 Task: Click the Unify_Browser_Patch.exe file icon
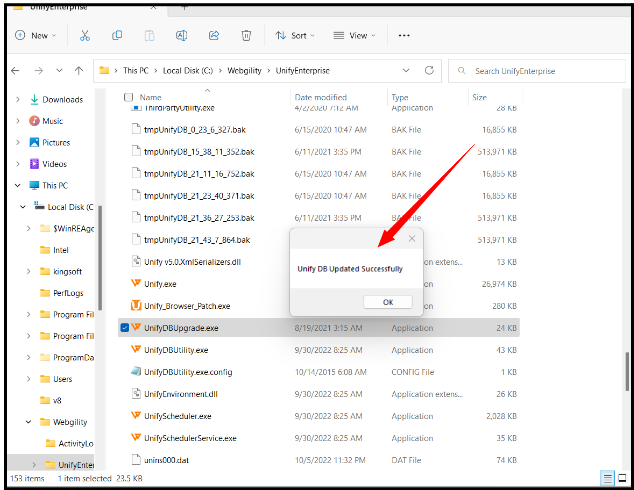[137, 306]
